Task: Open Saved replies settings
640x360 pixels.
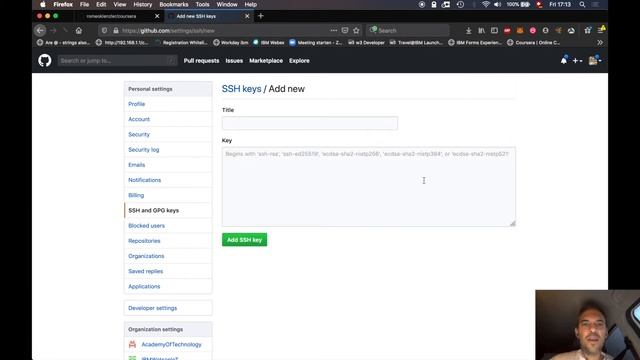Action: click(145, 271)
